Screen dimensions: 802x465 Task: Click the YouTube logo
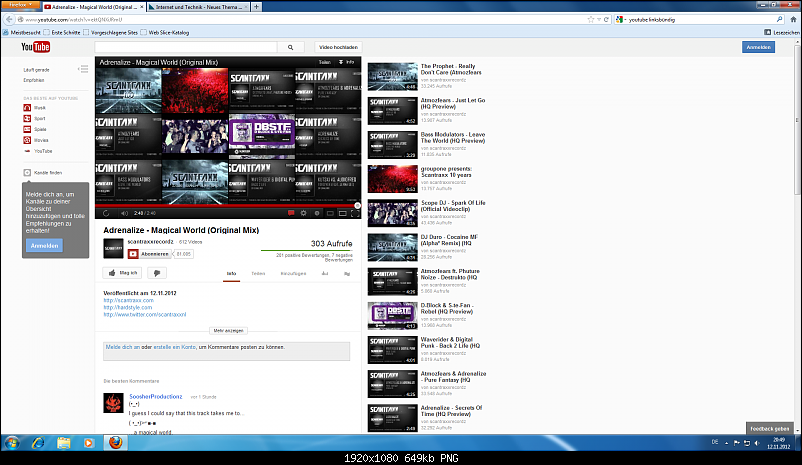pyautogui.click(x=34, y=47)
